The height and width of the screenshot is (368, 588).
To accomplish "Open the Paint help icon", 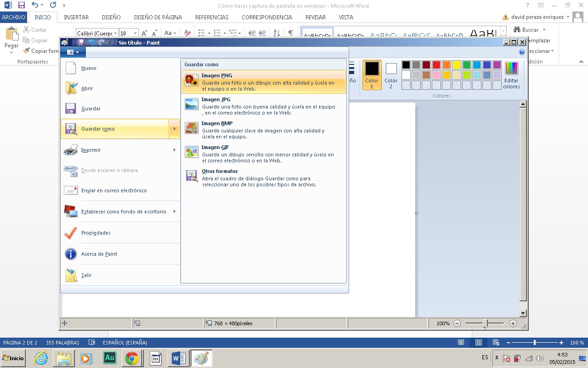I will pos(522,52).
